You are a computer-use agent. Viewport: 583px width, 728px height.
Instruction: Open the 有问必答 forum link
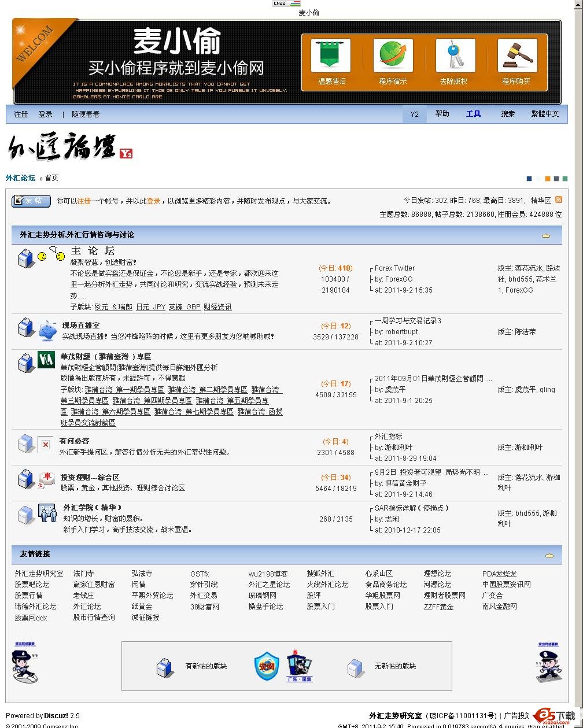click(x=74, y=441)
